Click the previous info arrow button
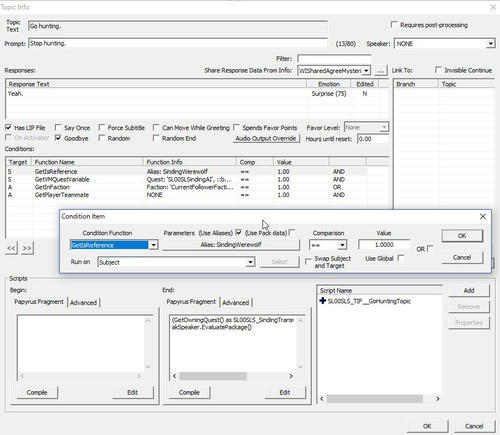Screen dimensions: 500x435 11,248
